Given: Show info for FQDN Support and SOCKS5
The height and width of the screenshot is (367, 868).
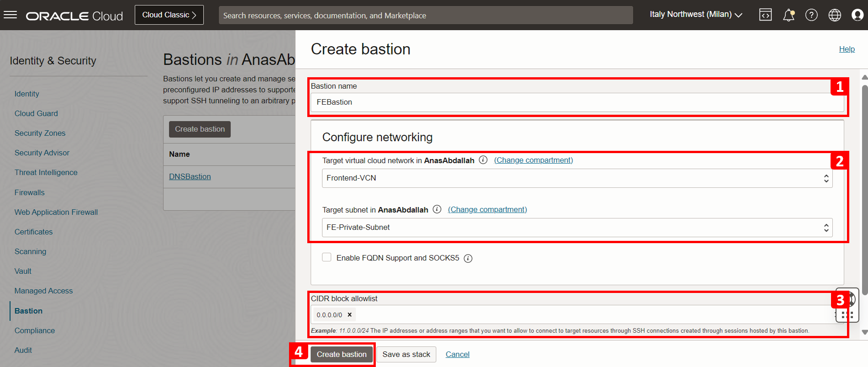Looking at the screenshot, I should pos(468,258).
